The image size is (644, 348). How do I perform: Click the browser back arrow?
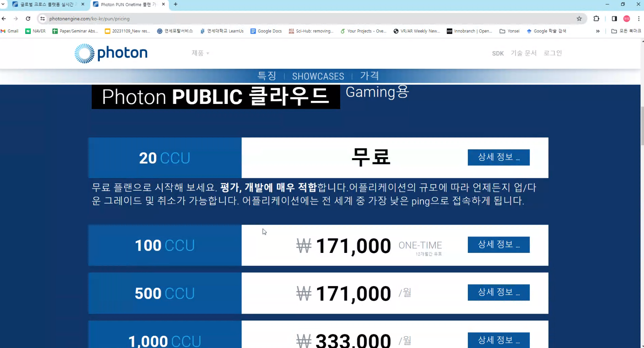click(x=4, y=18)
